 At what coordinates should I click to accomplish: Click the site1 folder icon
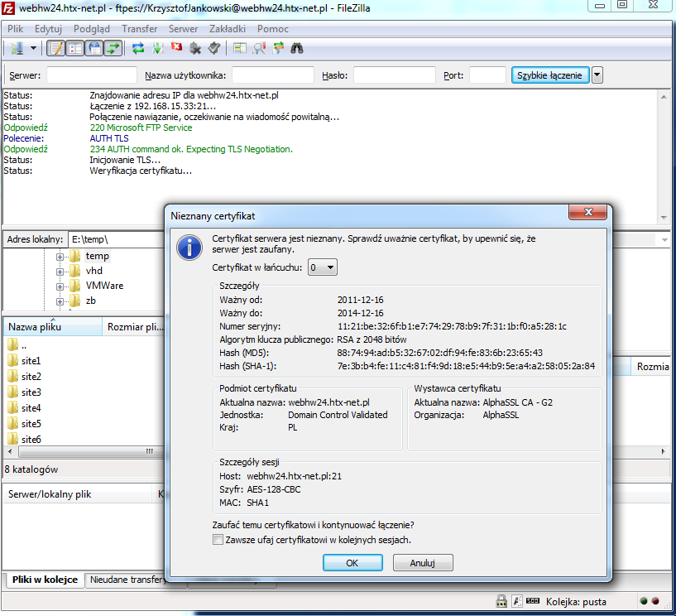pyautogui.click(x=13, y=361)
